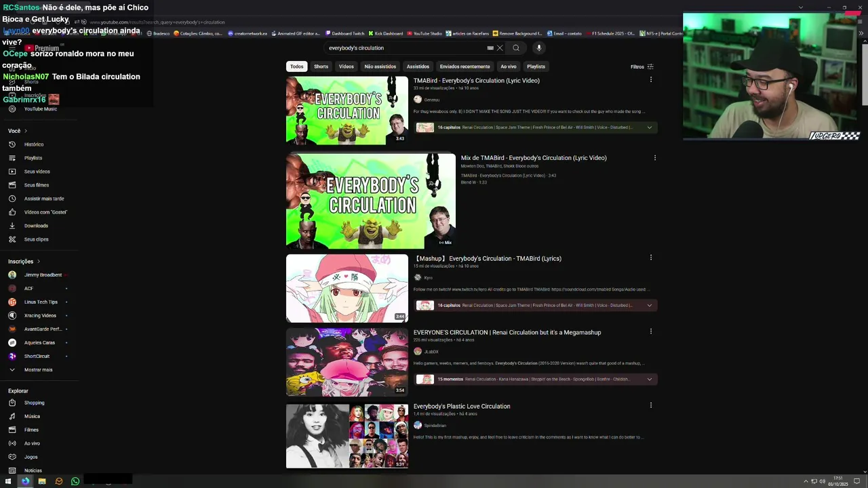Open Jogos under Explorar

pyautogui.click(x=31, y=457)
